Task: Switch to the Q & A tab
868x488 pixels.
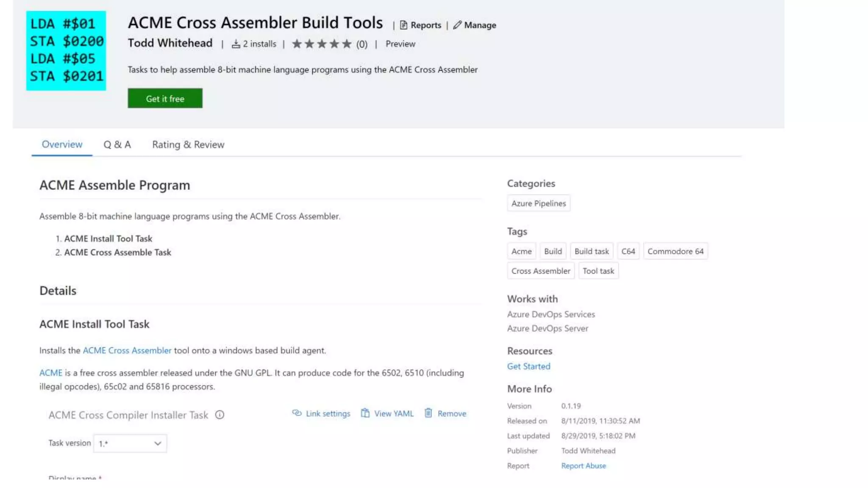Action: 117,145
